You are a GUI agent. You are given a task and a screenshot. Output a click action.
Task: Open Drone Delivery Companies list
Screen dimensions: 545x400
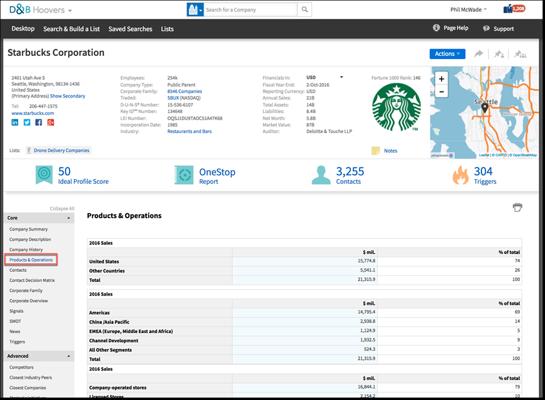click(62, 150)
